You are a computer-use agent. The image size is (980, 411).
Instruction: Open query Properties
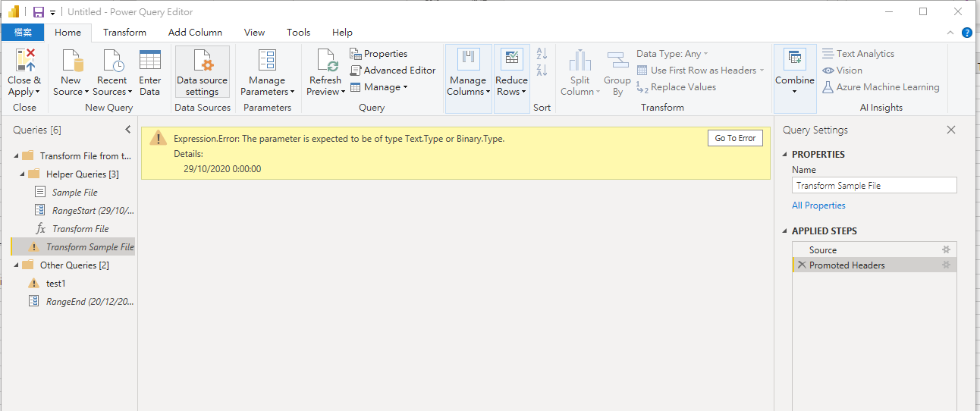coord(378,54)
